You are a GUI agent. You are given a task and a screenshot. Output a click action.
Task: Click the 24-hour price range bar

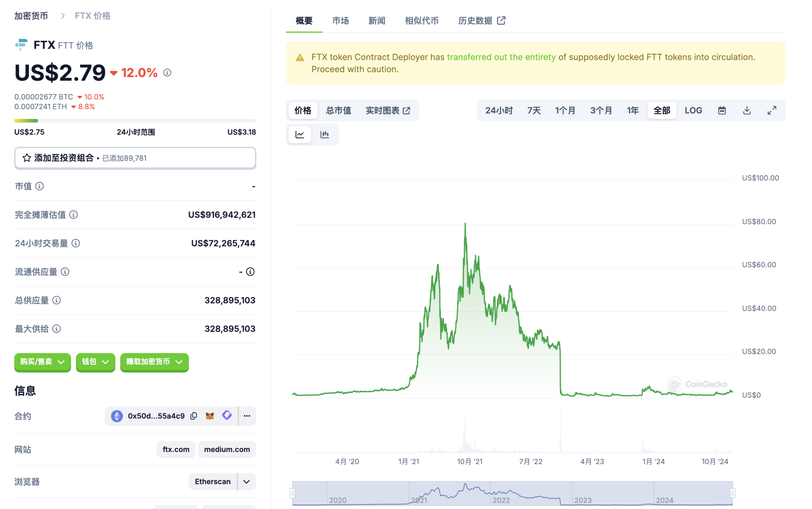pyautogui.click(x=135, y=121)
